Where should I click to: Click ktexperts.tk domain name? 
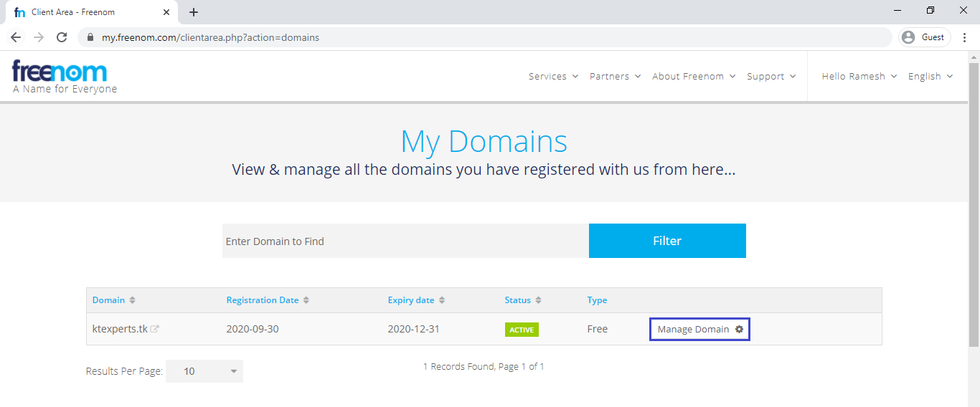(x=120, y=329)
